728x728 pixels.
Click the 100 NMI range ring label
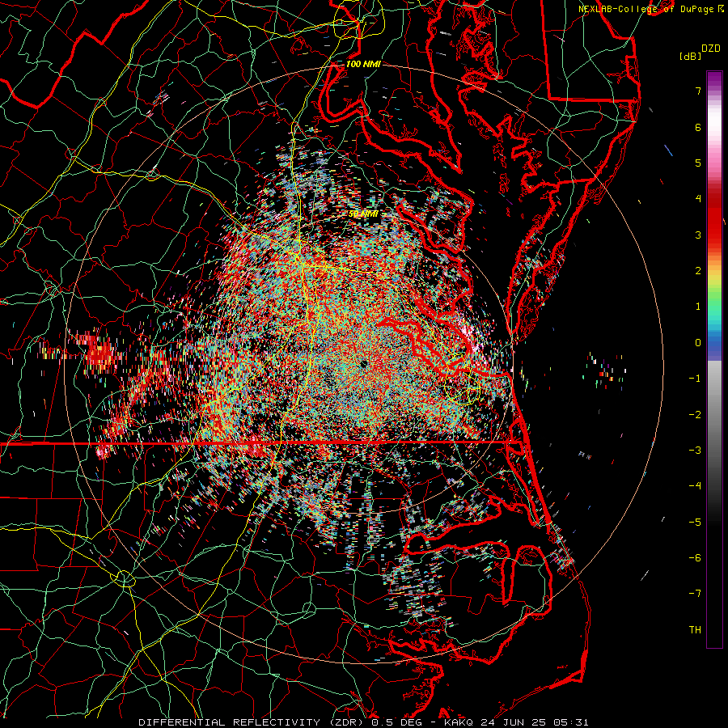363,64
